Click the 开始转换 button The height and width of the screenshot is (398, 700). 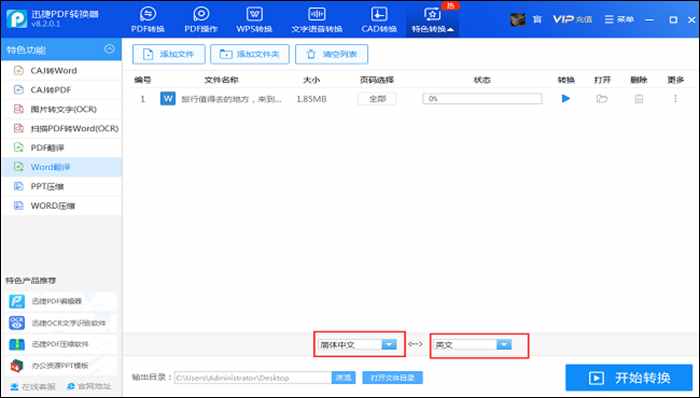629,377
